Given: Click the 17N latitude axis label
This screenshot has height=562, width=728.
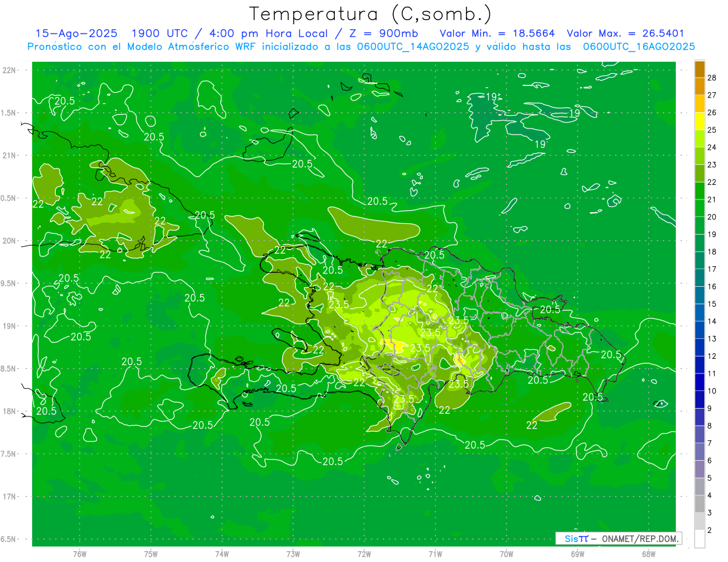Looking at the screenshot, I should click(x=10, y=497).
